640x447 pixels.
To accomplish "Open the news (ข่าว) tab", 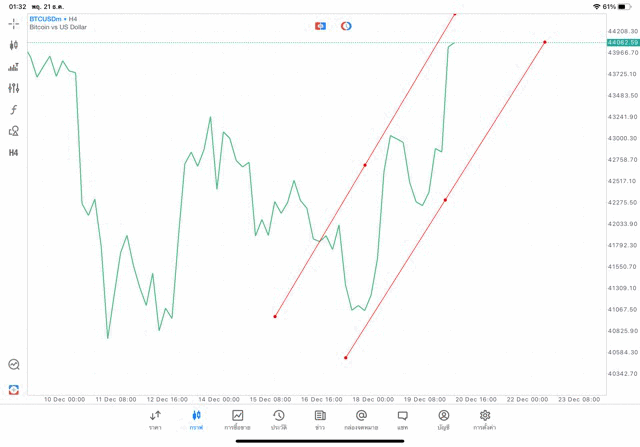I will point(320,419).
